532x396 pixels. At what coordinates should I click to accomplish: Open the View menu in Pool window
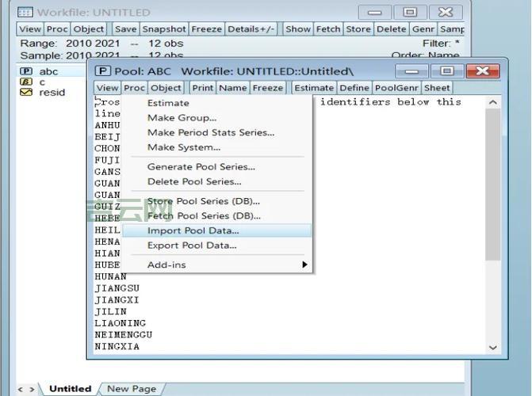point(107,88)
